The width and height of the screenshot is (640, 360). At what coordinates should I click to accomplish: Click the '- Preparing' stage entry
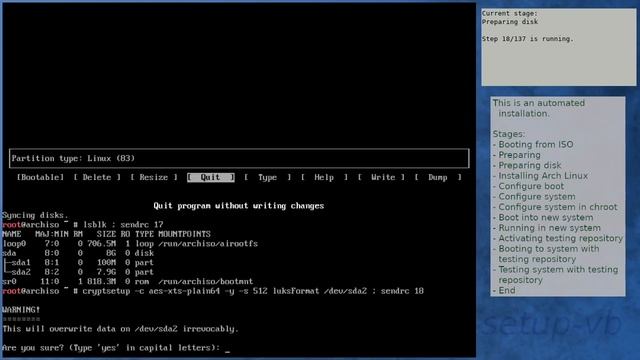tap(517, 155)
